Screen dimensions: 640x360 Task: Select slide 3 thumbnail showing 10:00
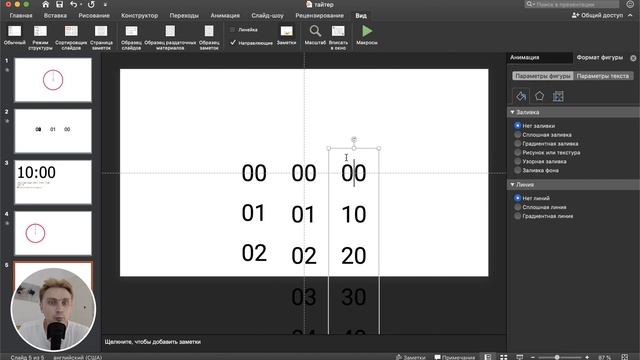click(53, 182)
